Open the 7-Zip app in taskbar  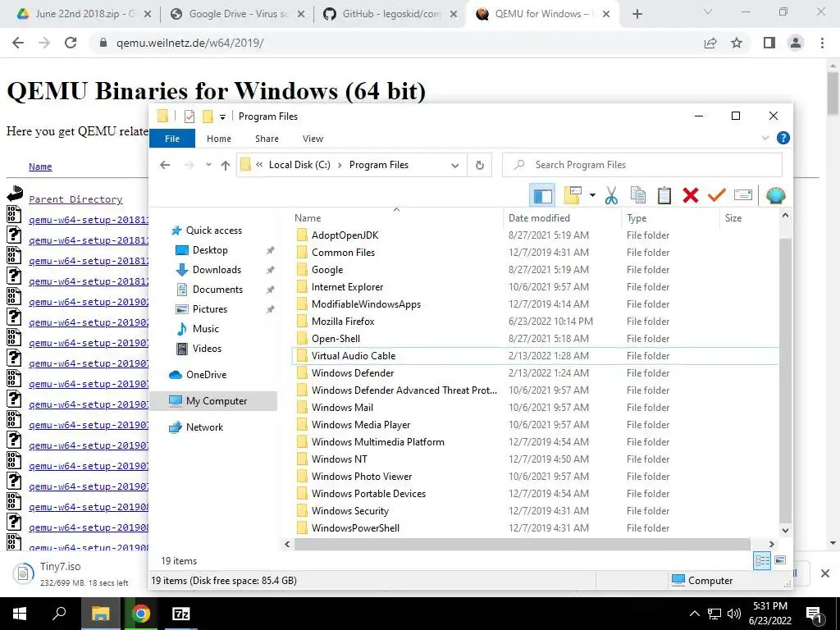coord(181,614)
